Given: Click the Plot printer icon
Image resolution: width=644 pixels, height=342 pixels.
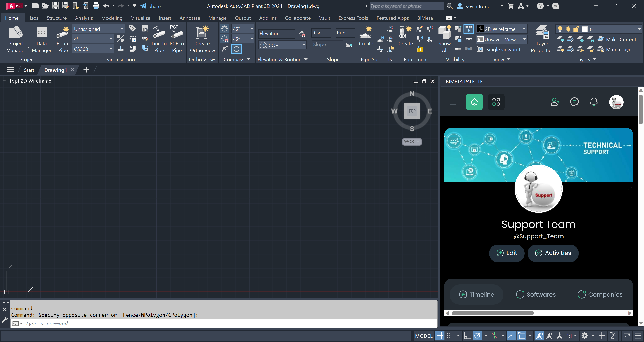Looking at the screenshot, I should pos(96,6).
